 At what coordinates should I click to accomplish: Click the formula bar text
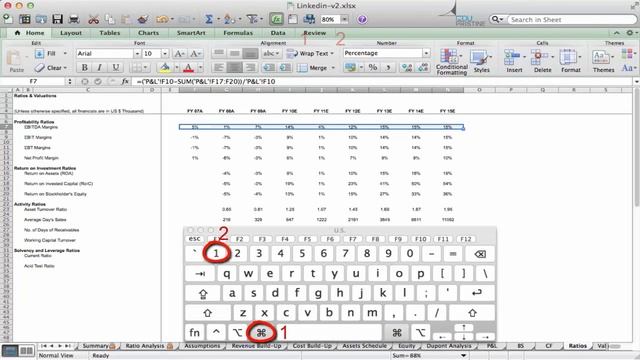[206, 81]
